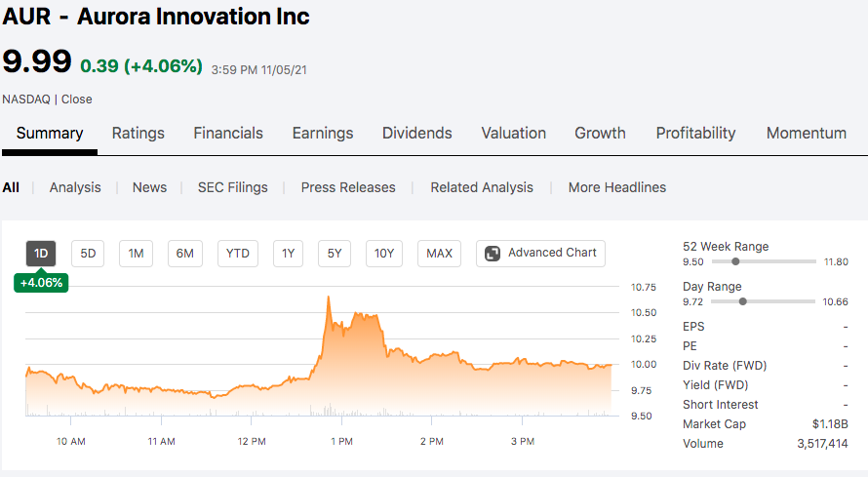The width and height of the screenshot is (868, 477).
Task: Click the AUR - Aurora Innovation Inc title
Action: (155, 16)
